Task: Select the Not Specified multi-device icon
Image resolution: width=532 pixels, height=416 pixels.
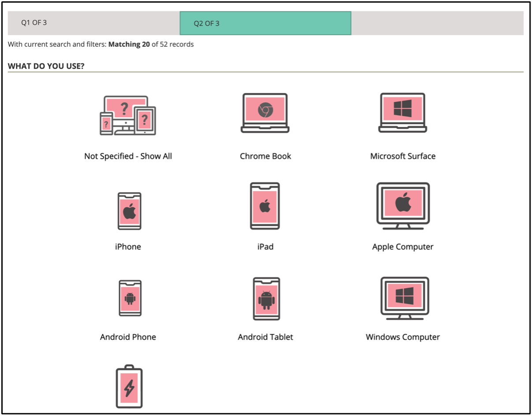Action: click(x=128, y=115)
